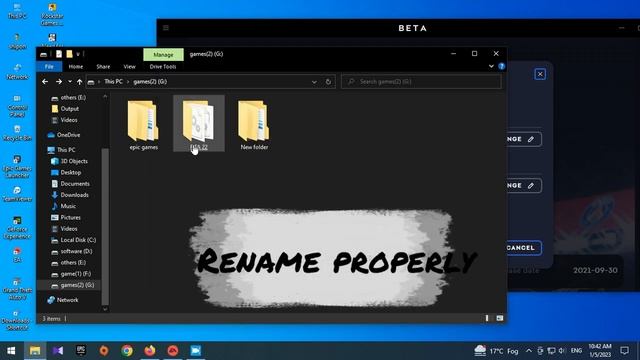Select the FIFA 22 folder
The width and height of the screenshot is (640, 360).
[x=199, y=124]
